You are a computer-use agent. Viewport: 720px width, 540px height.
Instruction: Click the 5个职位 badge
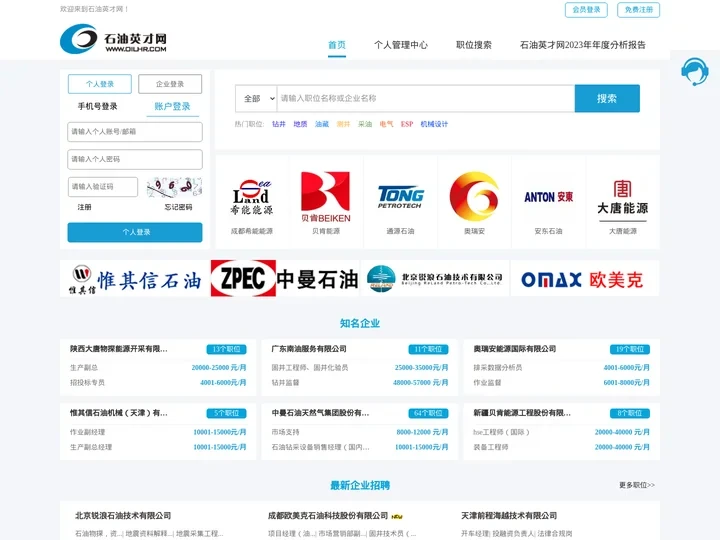click(x=226, y=413)
